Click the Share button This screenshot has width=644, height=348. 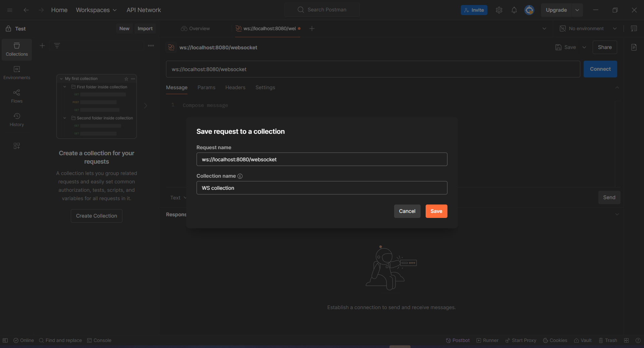tap(605, 47)
